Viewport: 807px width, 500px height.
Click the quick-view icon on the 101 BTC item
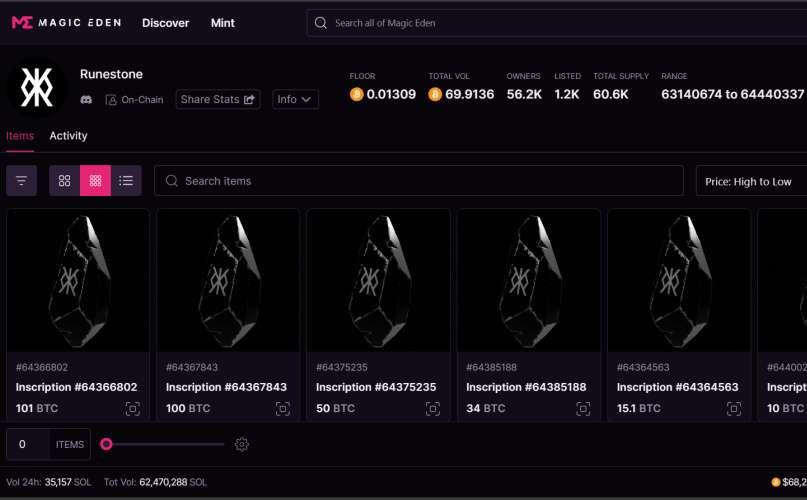pyautogui.click(x=132, y=409)
